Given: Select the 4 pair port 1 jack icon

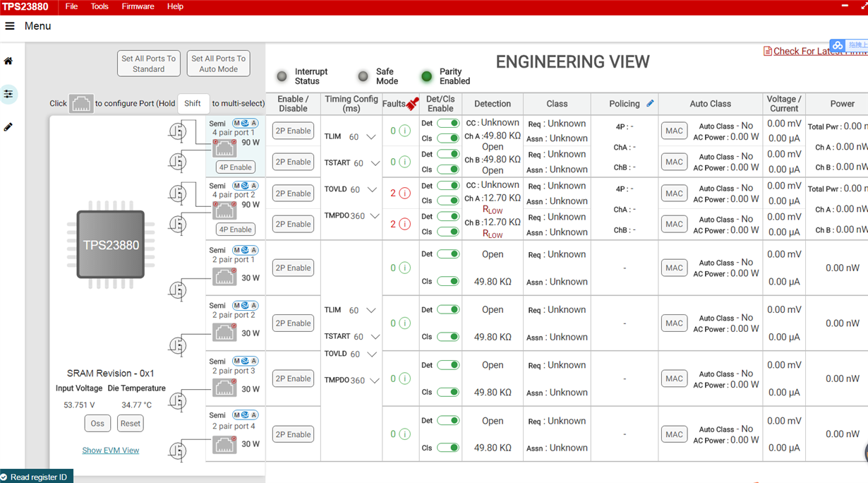Looking at the screenshot, I should pos(224,148).
